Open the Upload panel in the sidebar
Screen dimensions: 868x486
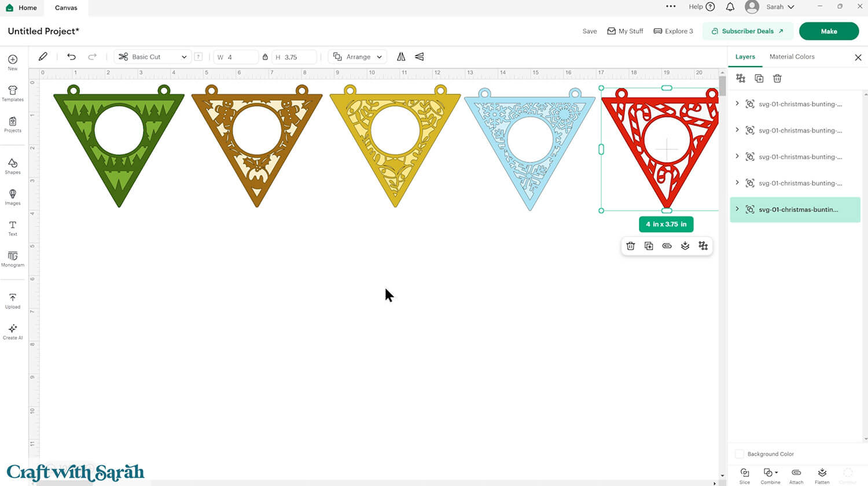tap(12, 300)
